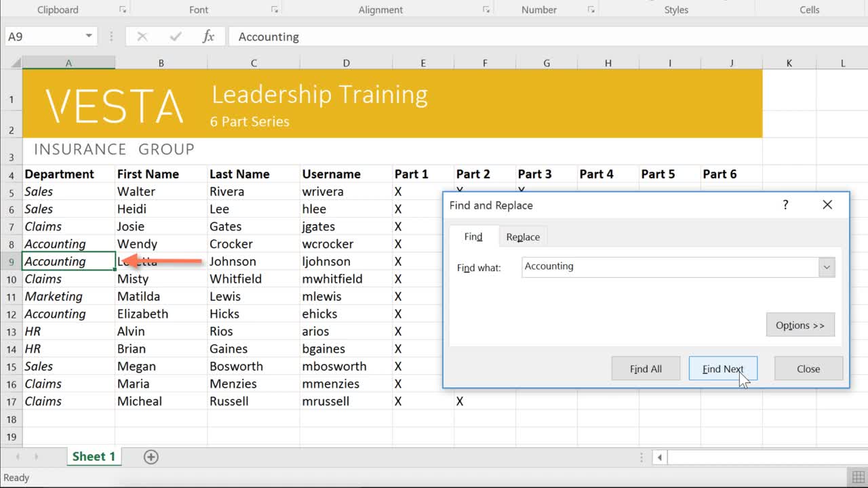868x488 pixels.
Task: Select the cell containing Bosworth
Action: click(x=254, y=367)
